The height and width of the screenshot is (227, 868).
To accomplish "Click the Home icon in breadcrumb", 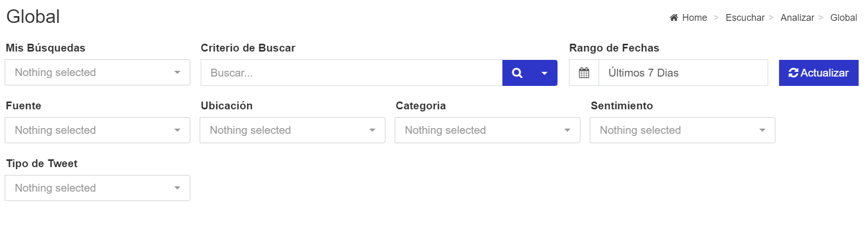I will click(x=674, y=18).
